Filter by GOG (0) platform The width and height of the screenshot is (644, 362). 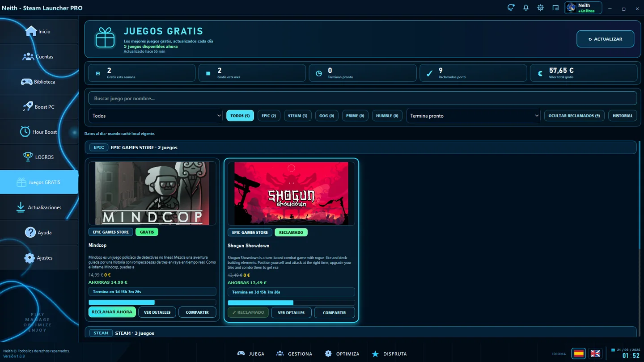326,116
